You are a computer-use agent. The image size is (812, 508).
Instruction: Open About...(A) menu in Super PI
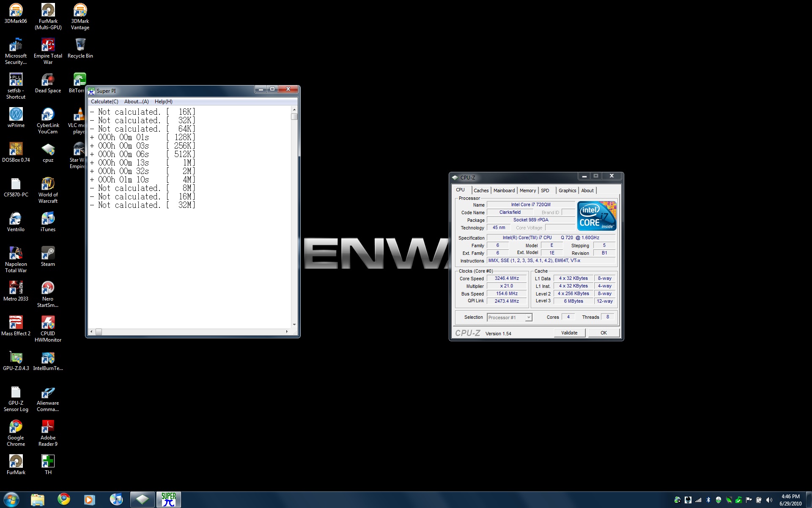[x=136, y=102]
